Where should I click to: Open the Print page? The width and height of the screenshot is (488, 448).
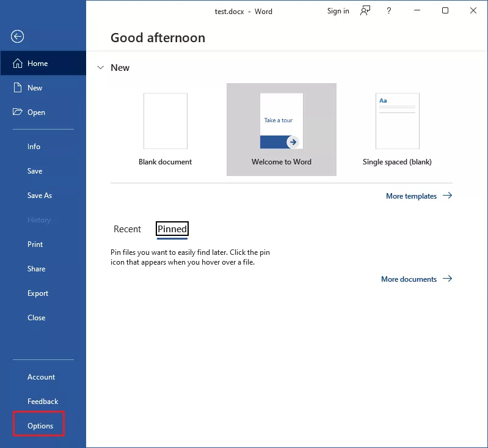(x=35, y=244)
